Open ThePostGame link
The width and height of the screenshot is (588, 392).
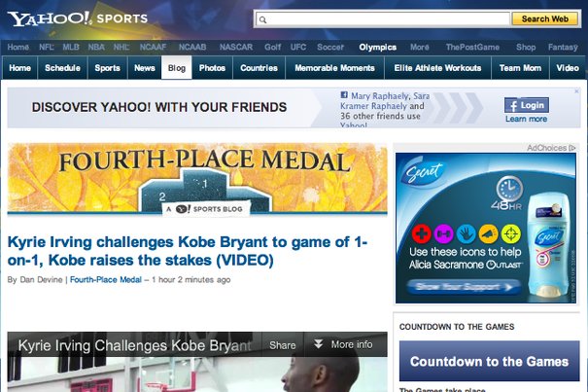tap(472, 48)
